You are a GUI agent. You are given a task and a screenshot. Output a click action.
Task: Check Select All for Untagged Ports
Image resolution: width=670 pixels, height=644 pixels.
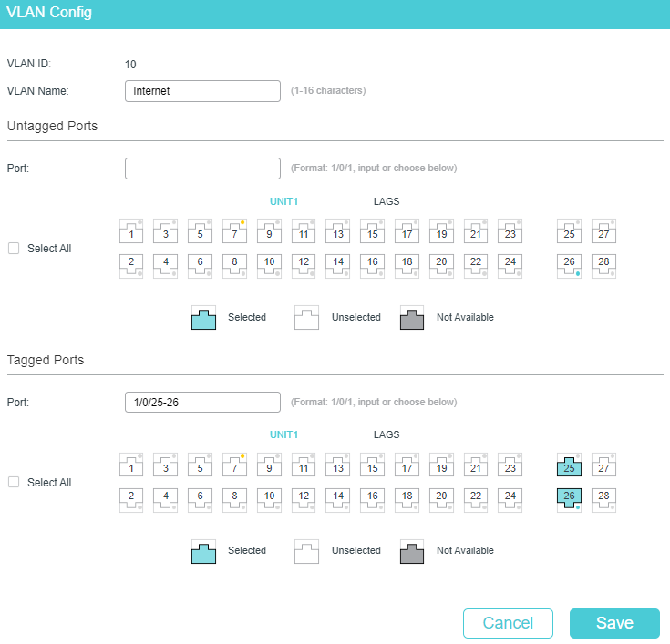tap(14, 248)
